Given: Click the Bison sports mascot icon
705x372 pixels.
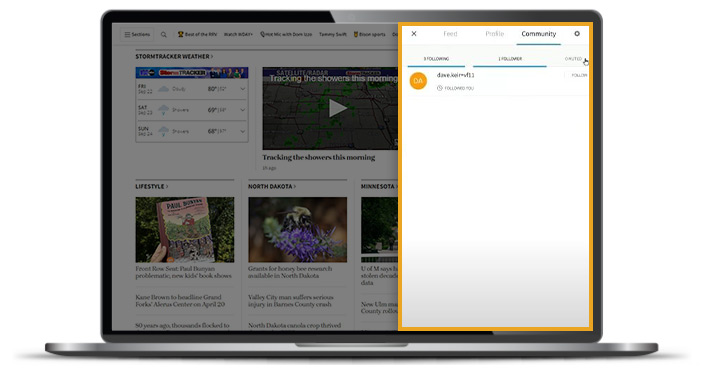Looking at the screenshot, I should [x=355, y=34].
